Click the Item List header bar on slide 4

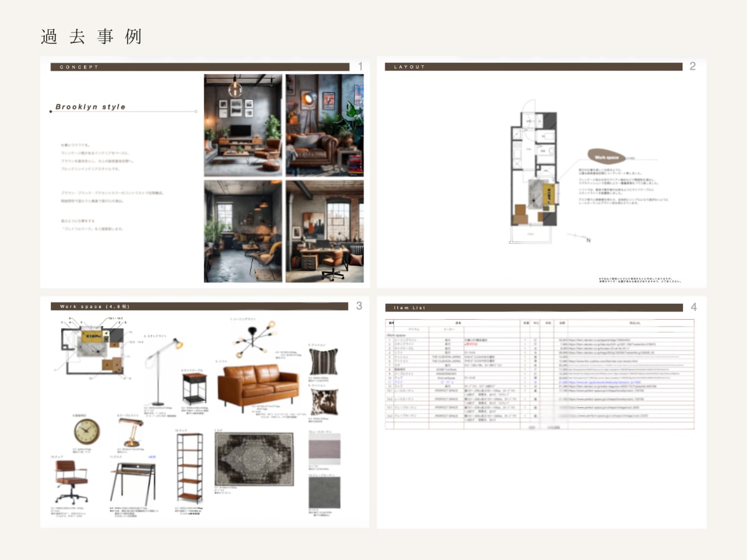pos(535,307)
